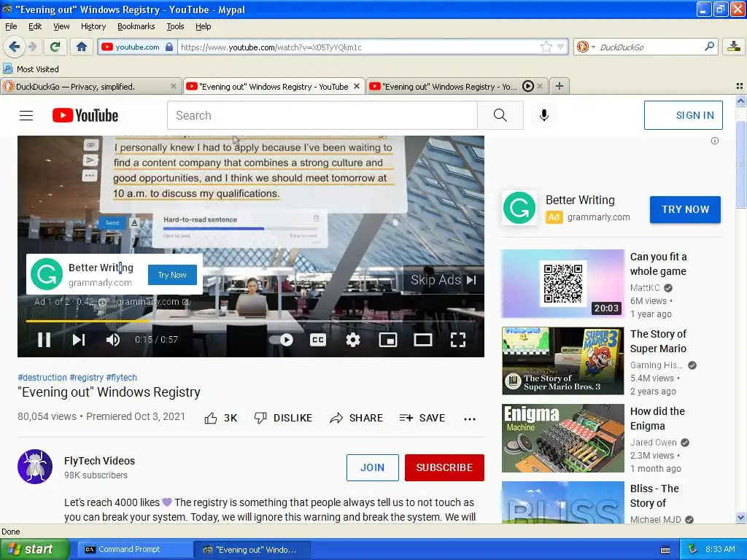Image resolution: width=747 pixels, height=560 pixels.
Task: Click the magnifier in DuckDuckGo search box
Action: (709, 47)
